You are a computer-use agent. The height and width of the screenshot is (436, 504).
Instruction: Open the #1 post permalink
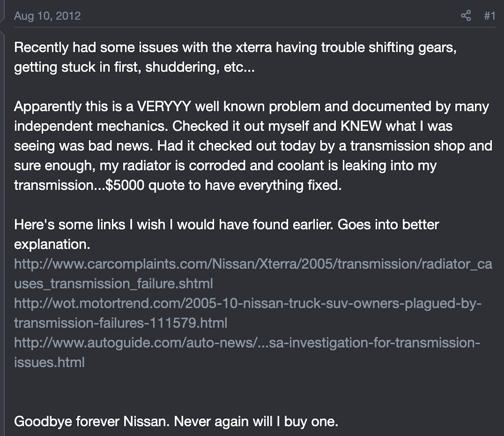click(x=490, y=16)
